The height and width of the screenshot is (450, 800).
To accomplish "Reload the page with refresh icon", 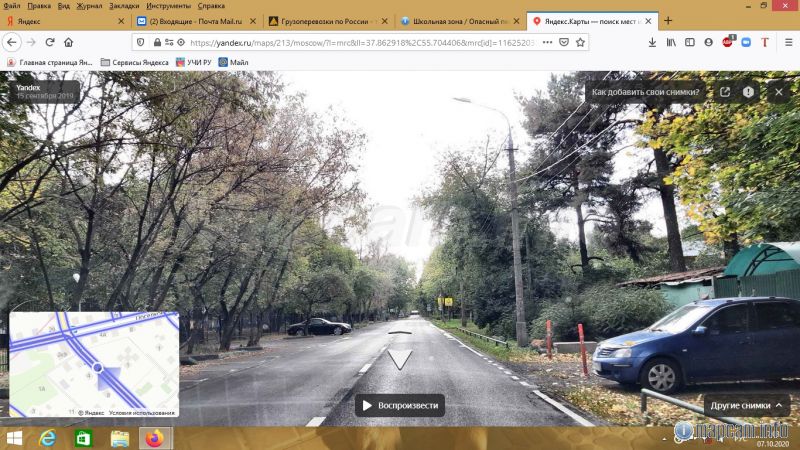I will pyautogui.click(x=50, y=42).
